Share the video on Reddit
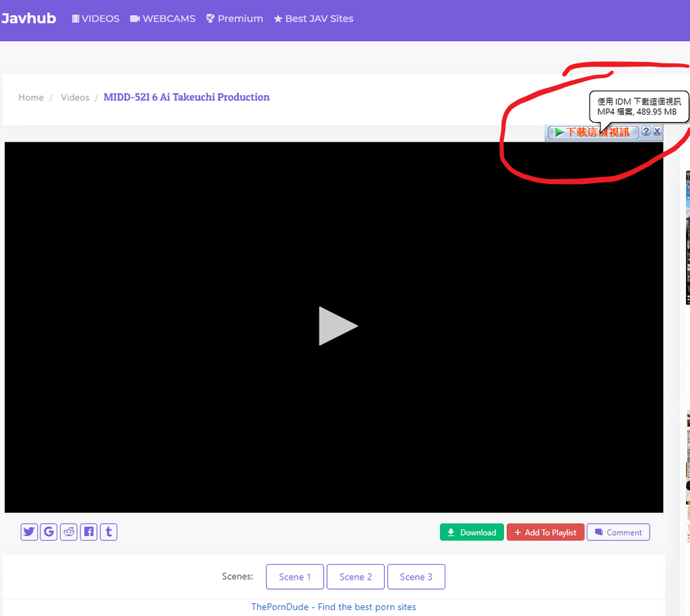Viewport: 690px width, 616px height. point(69,532)
